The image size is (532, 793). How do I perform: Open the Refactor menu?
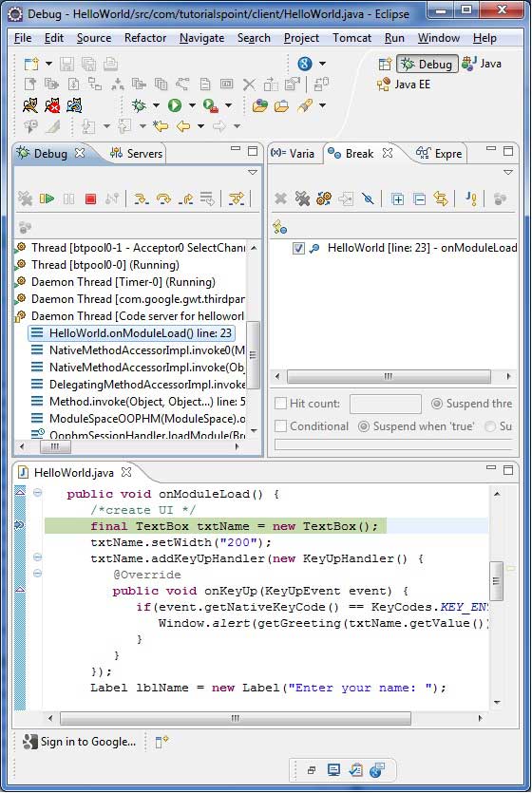[x=145, y=38]
